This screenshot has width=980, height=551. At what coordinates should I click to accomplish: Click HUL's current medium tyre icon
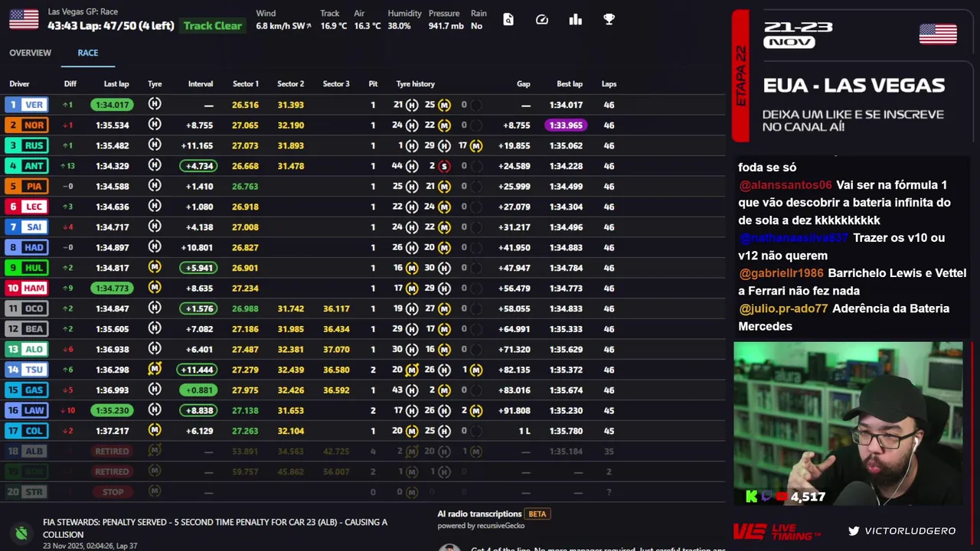(155, 267)
